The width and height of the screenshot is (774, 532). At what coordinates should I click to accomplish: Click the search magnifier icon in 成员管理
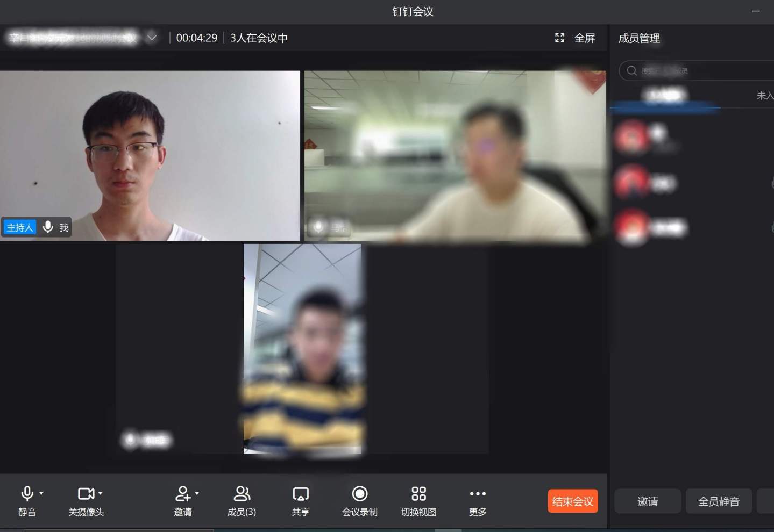coord(631,71)
